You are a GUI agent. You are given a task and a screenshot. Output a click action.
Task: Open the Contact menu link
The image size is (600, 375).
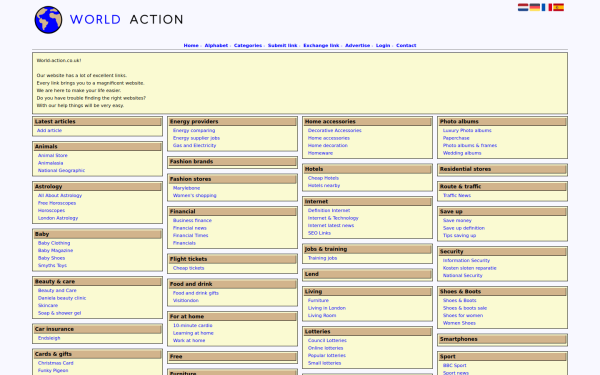pos(406,45)
